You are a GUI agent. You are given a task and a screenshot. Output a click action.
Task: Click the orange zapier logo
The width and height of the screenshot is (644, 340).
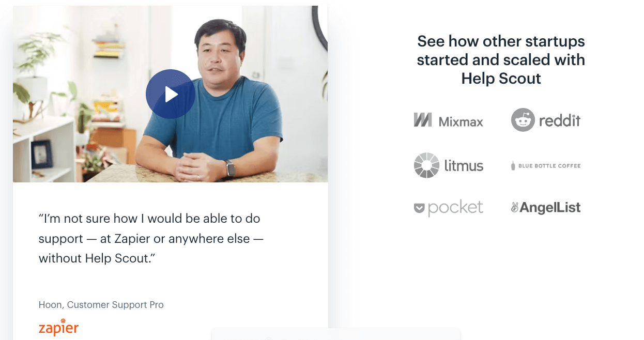tap(58, 328)
